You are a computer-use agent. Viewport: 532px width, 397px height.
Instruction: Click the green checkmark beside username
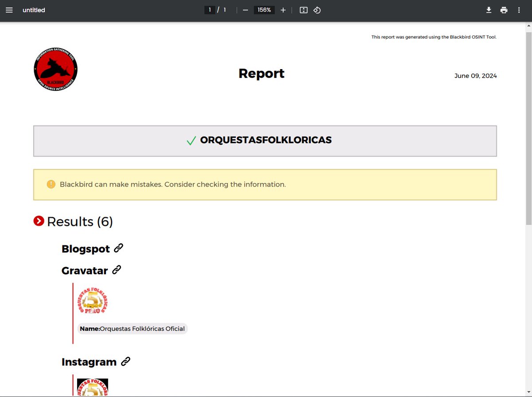(x=191, y=141)
